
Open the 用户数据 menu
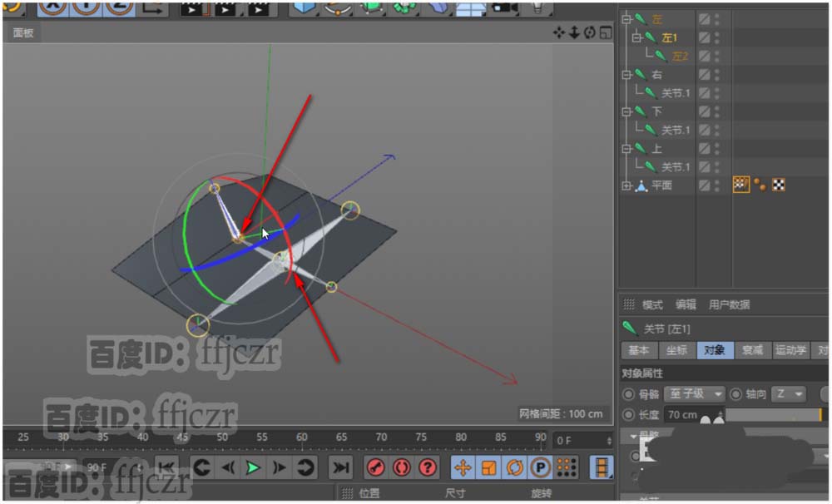(729, 304)
